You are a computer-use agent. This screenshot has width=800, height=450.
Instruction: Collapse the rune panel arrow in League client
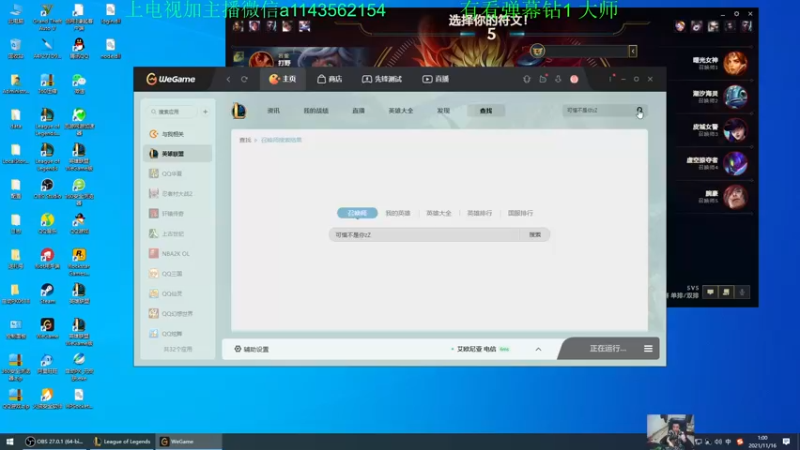[x=633, y=51]
